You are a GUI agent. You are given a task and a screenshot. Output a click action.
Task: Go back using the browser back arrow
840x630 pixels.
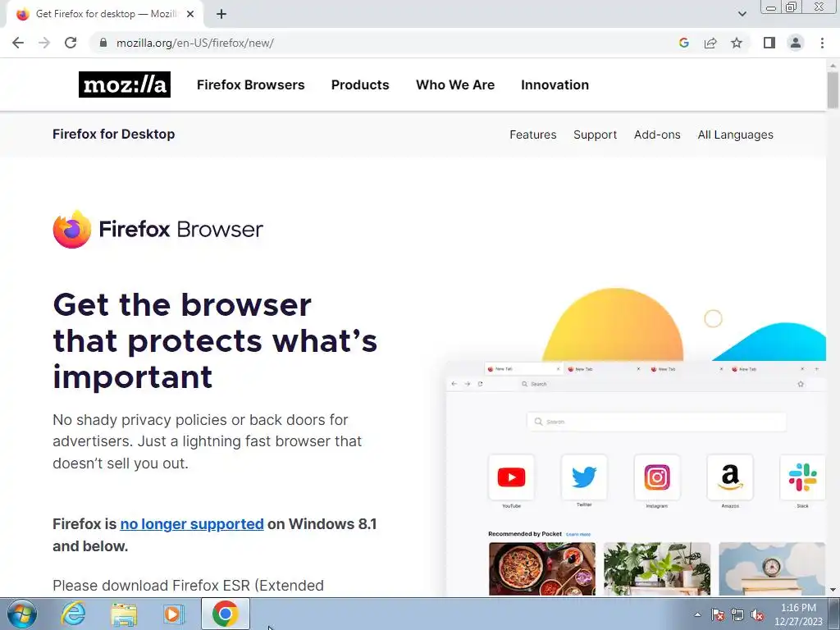pyautogui.click(x=18, y=43)
